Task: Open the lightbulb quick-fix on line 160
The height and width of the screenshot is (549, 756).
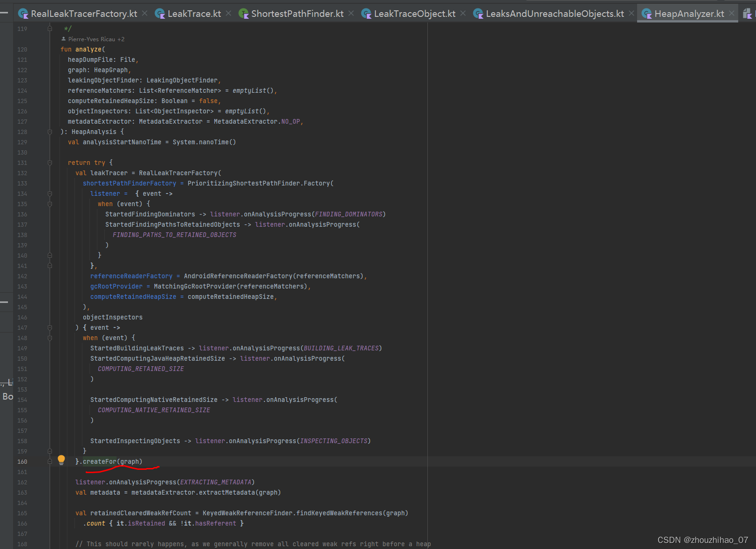Action: tap(61, 460)
